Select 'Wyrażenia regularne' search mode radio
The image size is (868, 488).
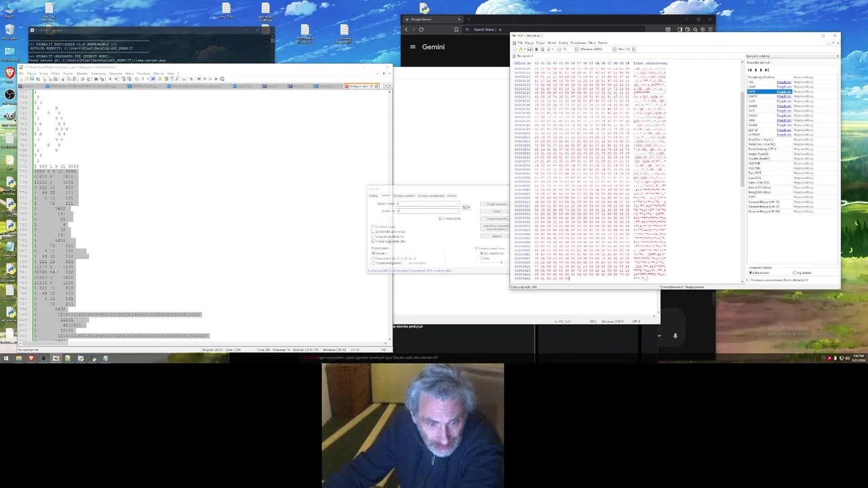[373, 263]
